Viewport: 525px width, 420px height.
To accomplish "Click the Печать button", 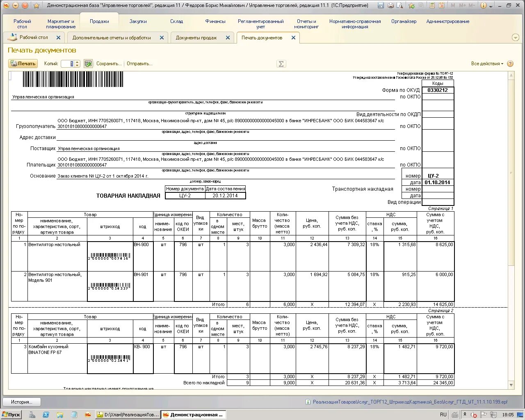I will pos(23,64).
